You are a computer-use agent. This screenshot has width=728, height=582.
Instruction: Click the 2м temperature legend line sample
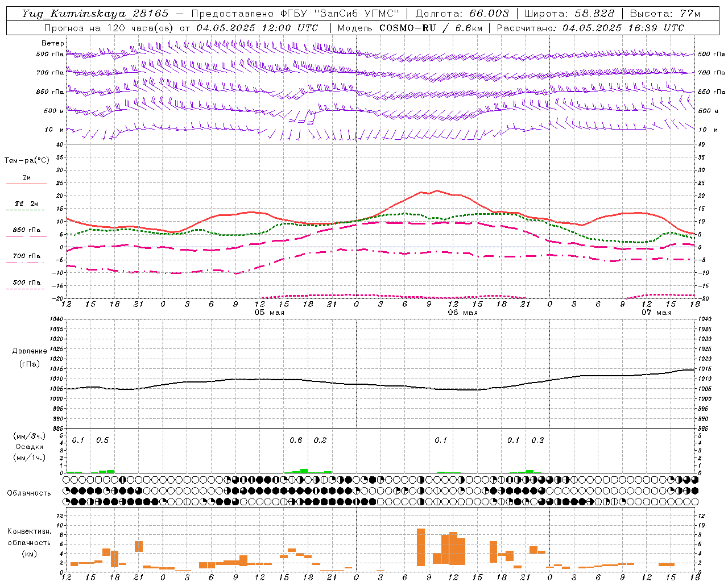pos(26,184)
